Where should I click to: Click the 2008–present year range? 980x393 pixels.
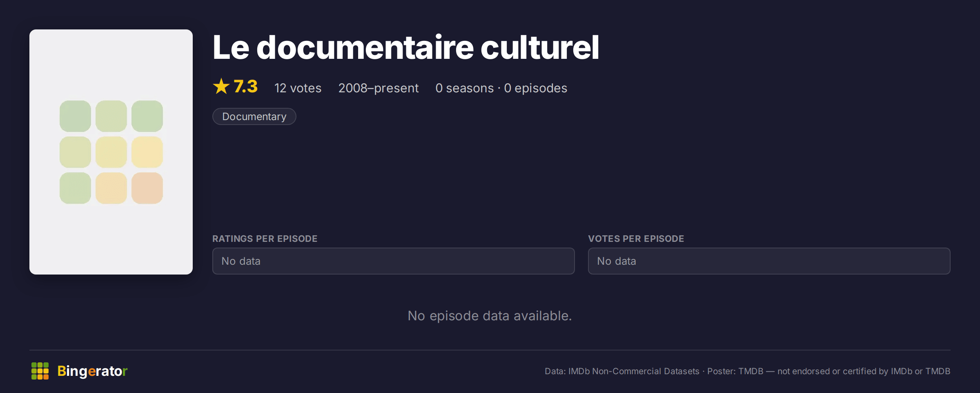[379, 88]
